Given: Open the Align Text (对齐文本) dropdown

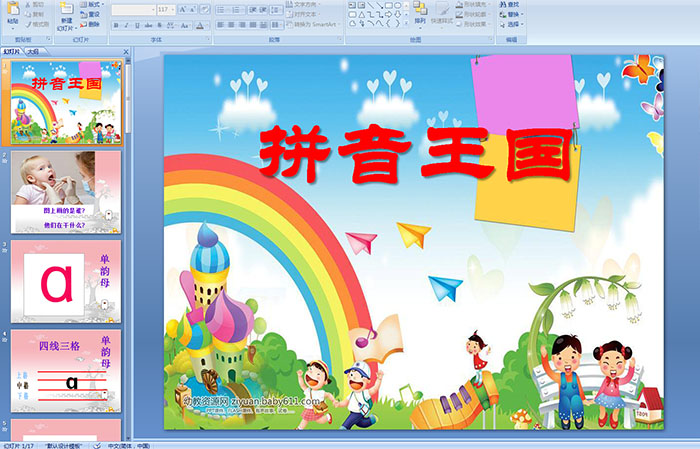Looking at the screenshot, I should coord(303,14).
